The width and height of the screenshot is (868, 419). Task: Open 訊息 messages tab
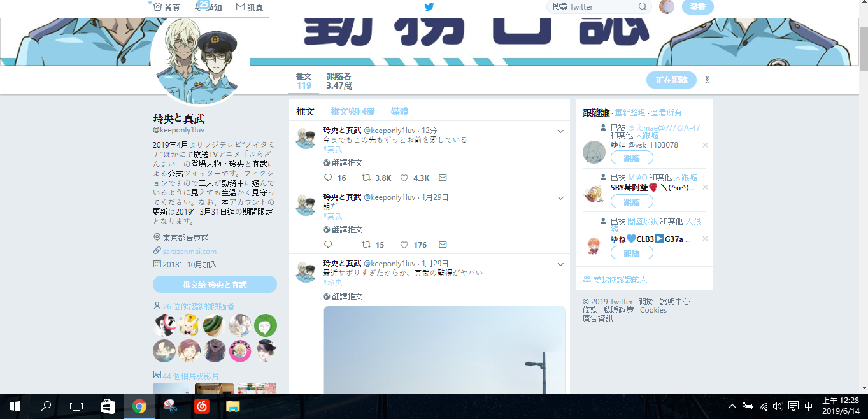(x=250, y=7)
